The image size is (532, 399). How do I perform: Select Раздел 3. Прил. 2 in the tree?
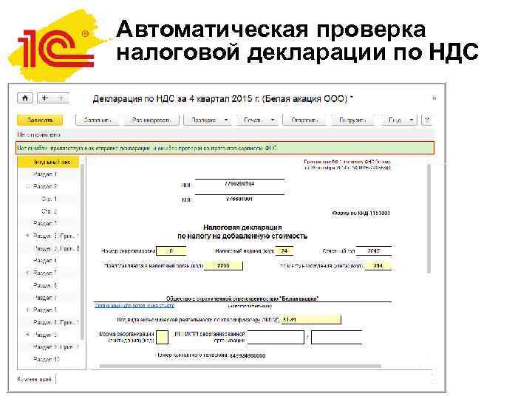(56, 248)
